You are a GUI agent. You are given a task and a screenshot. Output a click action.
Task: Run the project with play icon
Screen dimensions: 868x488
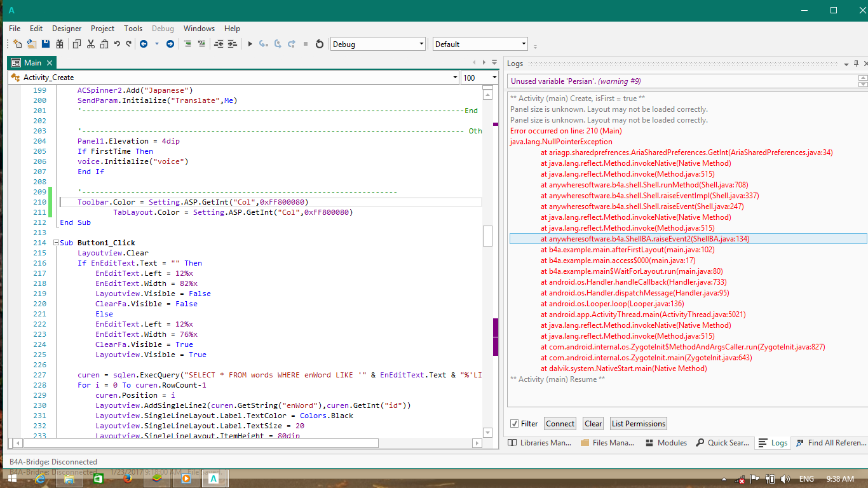pyautogui.click(x=250, y=44)
